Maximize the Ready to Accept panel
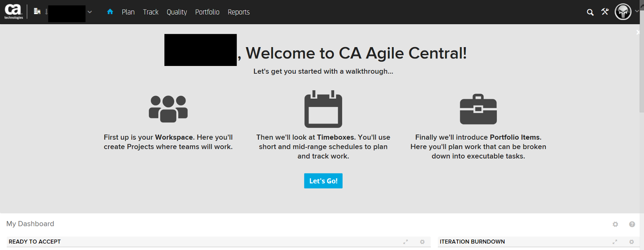Screen dimensions: 644x250 pyautogui.click(x=406, y=242)
